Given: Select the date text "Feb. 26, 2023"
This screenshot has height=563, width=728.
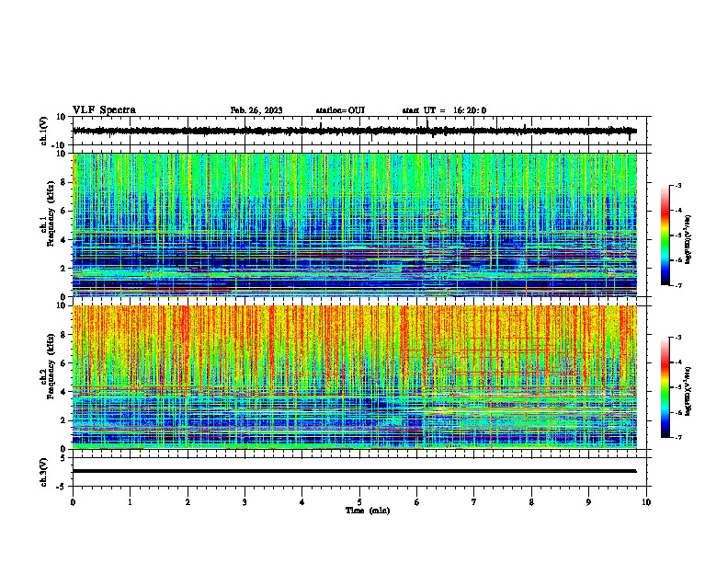Looking at the screenshot, I should coord(256,110).
